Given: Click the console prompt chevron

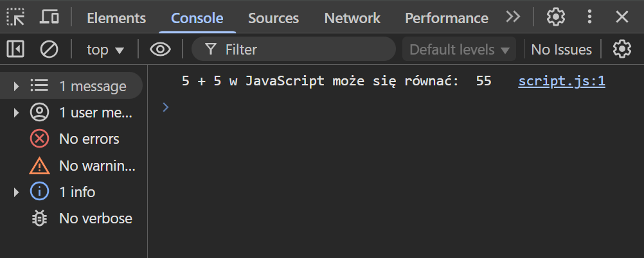Looking at the screenshot, I should 166,107.
